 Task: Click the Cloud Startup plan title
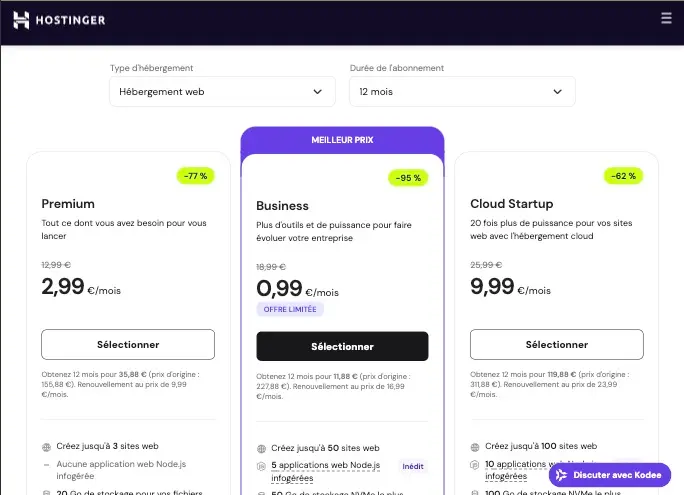[512, 204]
